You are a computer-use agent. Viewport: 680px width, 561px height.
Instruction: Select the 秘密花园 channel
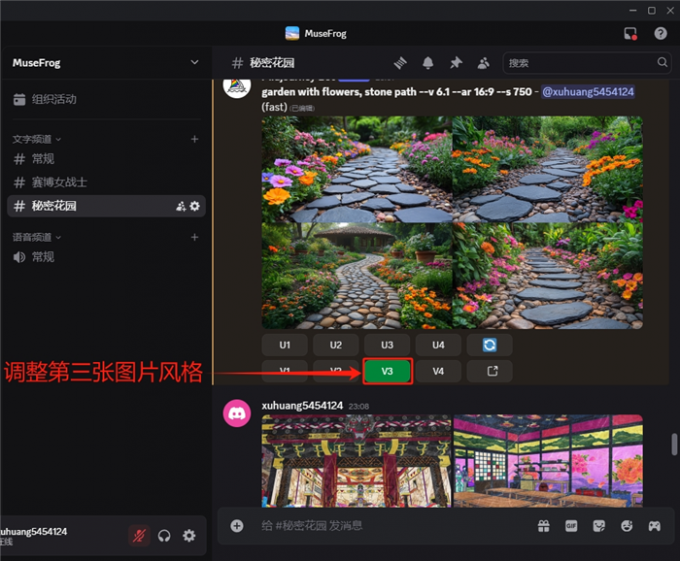[106, 206]
